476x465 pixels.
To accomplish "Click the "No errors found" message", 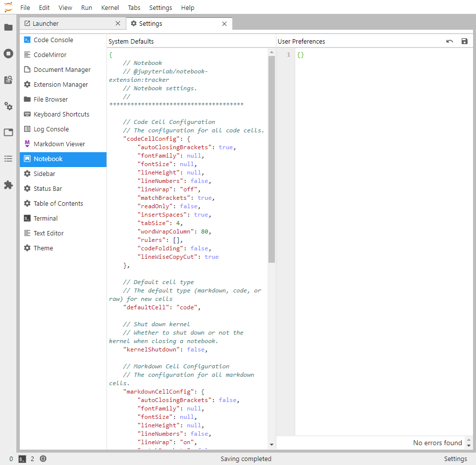I will (437, 443).
